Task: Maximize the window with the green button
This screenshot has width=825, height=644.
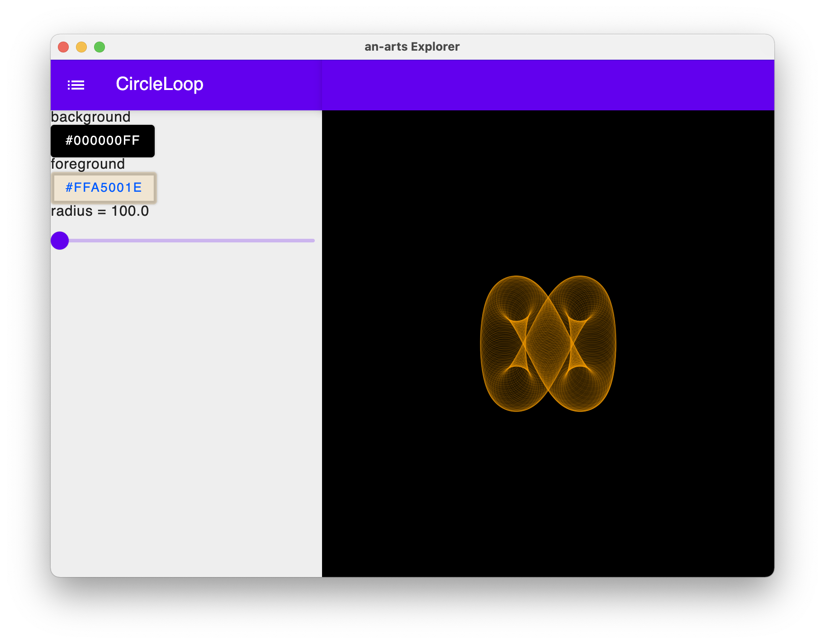Action: [100, 47]
